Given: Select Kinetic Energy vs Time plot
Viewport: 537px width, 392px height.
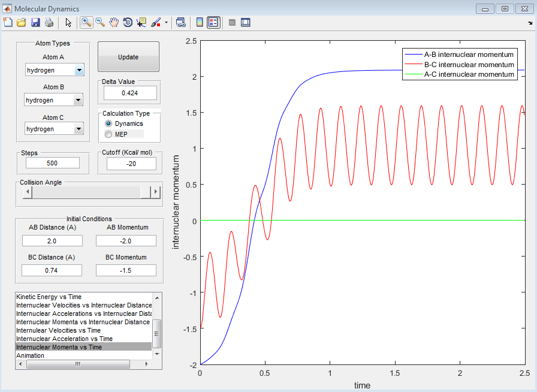Looking at the screenshot, I should 49,297.
